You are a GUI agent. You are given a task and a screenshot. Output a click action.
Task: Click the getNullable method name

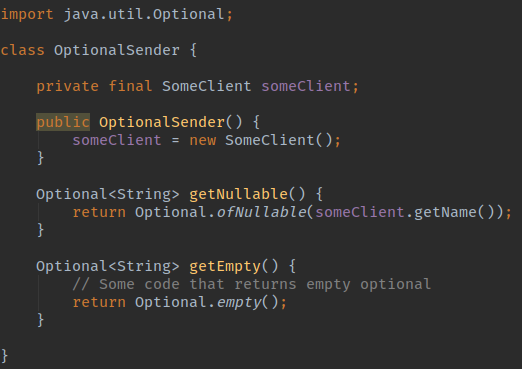[x=239, y=194]
